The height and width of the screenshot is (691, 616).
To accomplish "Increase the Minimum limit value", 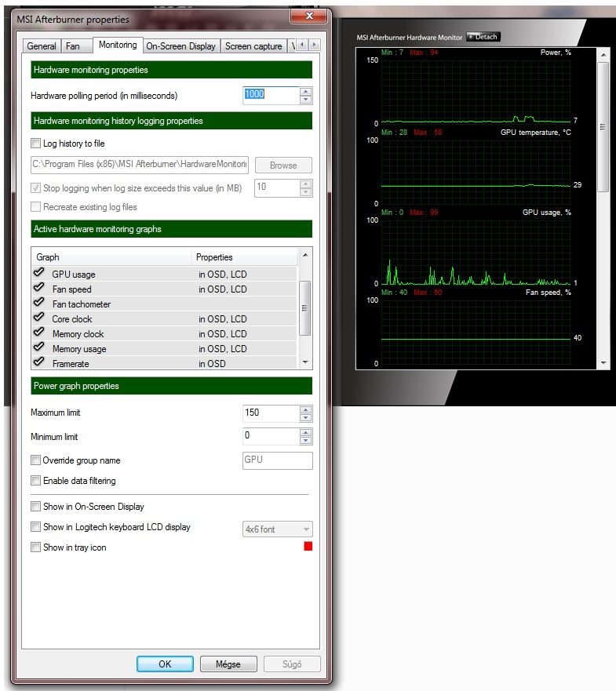I will tap(305, 433).
